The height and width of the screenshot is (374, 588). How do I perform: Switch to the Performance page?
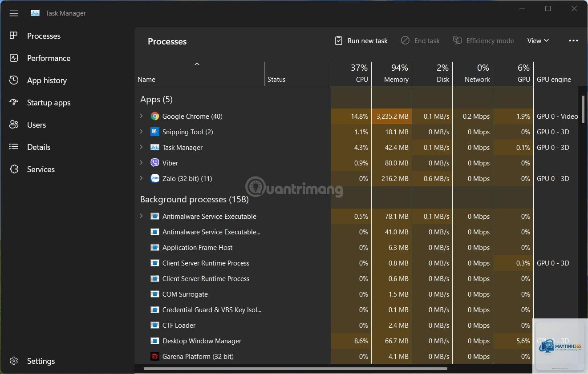click(x=49, y=58)
